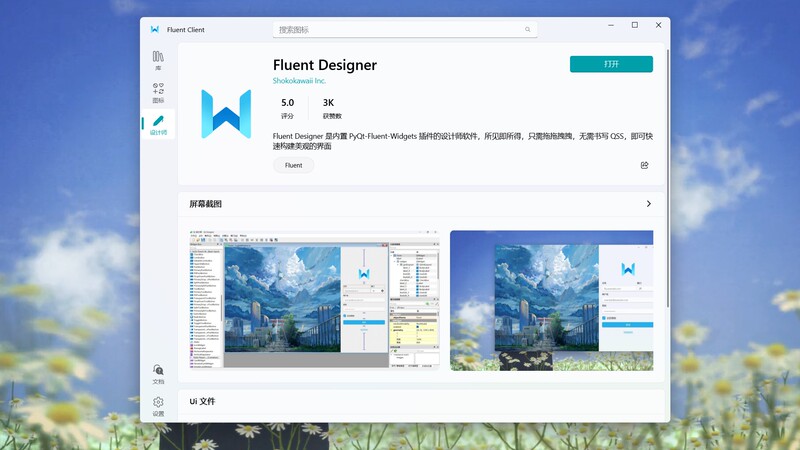Click the Fluent Designer title text
This screenshot has width=800, height=450.
(x=324, y=65)
